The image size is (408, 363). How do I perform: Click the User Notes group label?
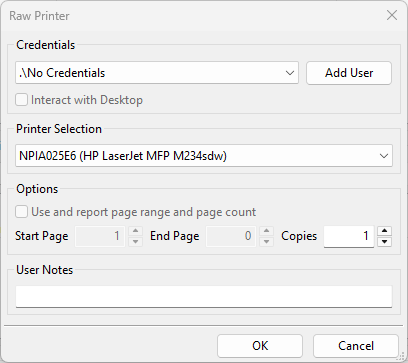(45, 270)
